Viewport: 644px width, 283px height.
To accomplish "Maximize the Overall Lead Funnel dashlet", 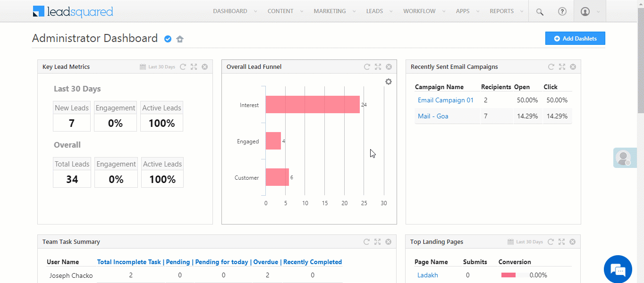I will pos(378,67).
